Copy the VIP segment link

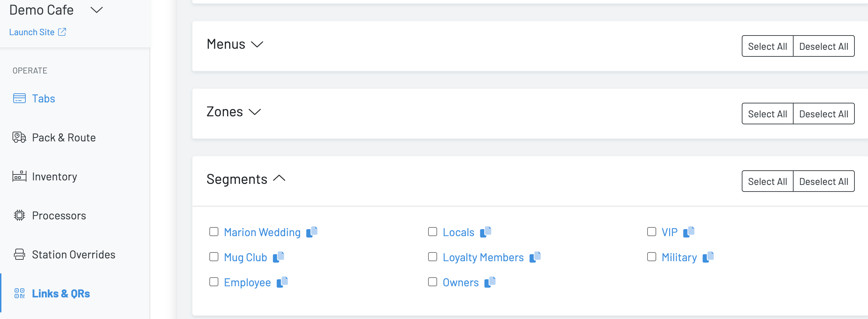(x=689, y=232)
